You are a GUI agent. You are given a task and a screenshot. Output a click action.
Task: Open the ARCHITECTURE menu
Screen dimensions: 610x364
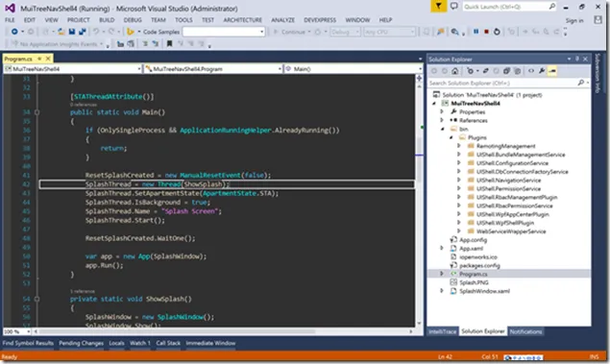tap(242, 20)
